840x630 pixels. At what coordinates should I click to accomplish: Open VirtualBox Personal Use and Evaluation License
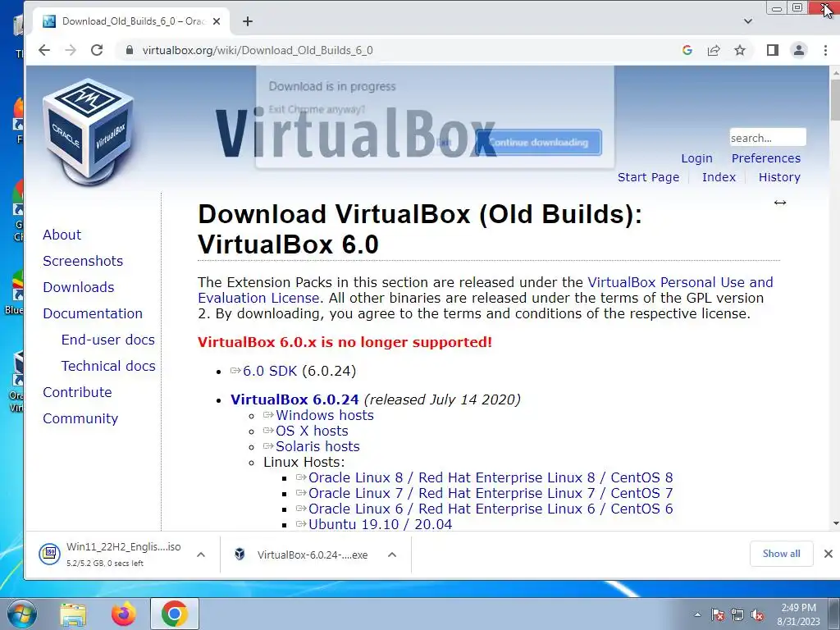(x=680, y=282)
